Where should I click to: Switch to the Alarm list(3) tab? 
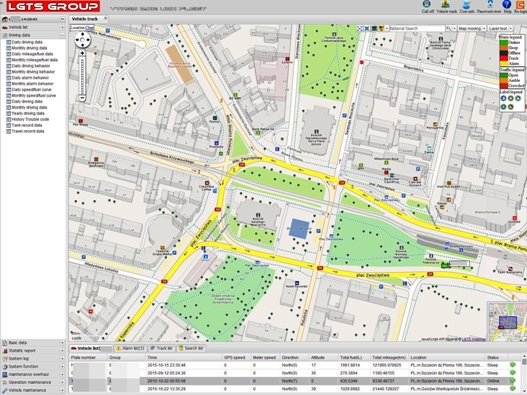click(x=130, y=348)
